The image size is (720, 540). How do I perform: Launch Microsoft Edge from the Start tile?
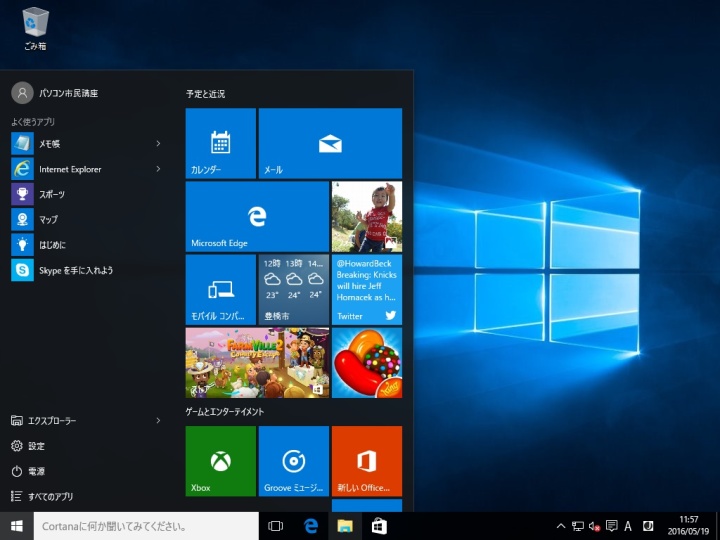click(x=257, y=216)
